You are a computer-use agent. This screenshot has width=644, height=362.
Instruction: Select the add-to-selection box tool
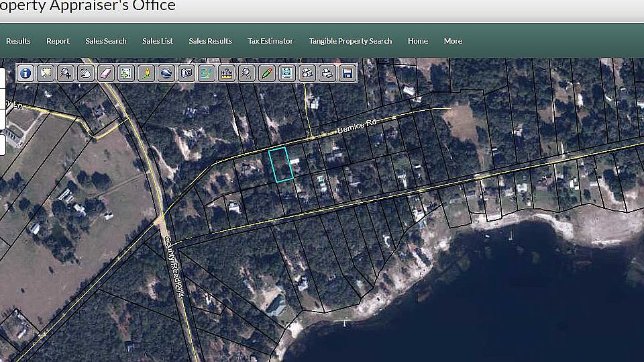[126, 73]
